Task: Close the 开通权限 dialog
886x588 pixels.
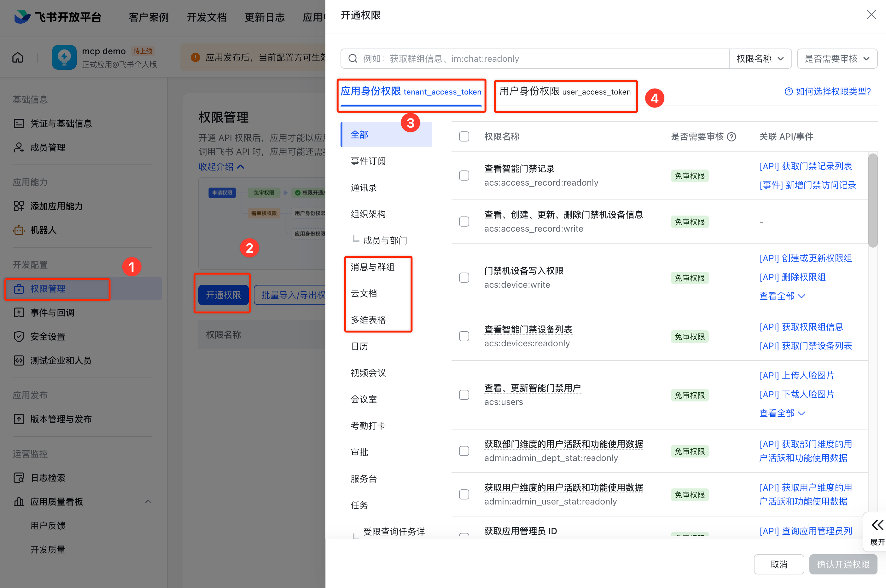Action: (x=871, y=15)
